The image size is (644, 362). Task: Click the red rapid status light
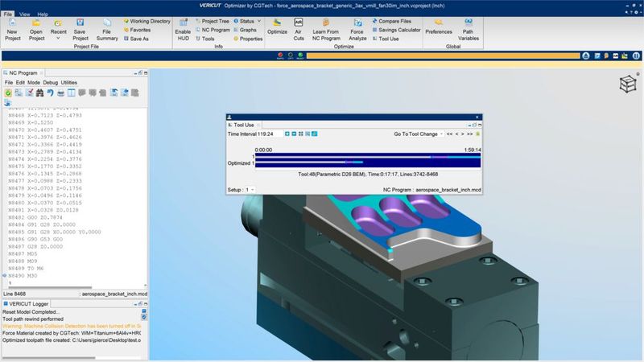[280, 56]
